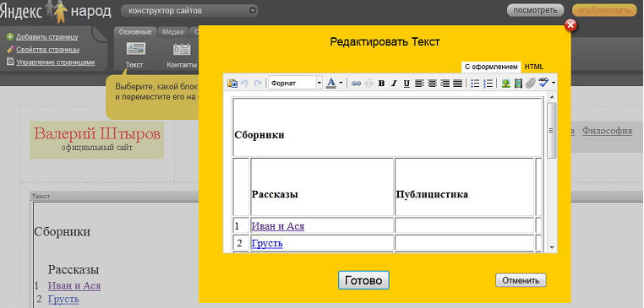
Task: Toggle bold formatting
Action: coord(381,84)
